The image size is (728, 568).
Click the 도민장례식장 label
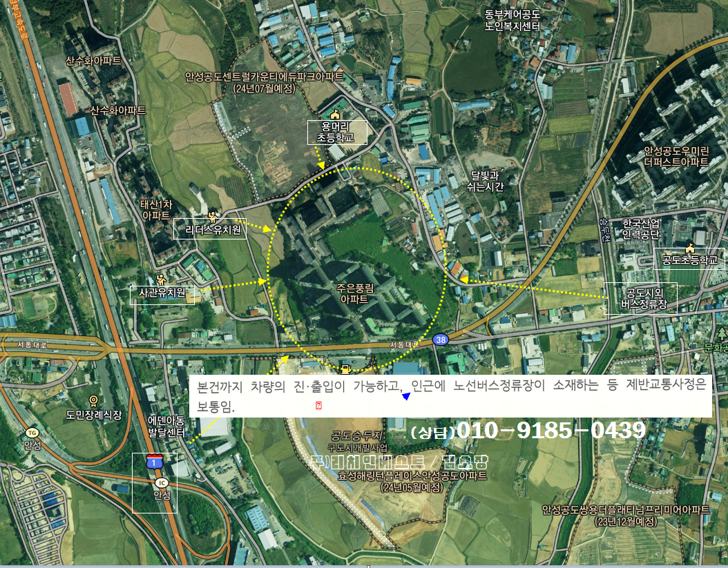(93, 415)
